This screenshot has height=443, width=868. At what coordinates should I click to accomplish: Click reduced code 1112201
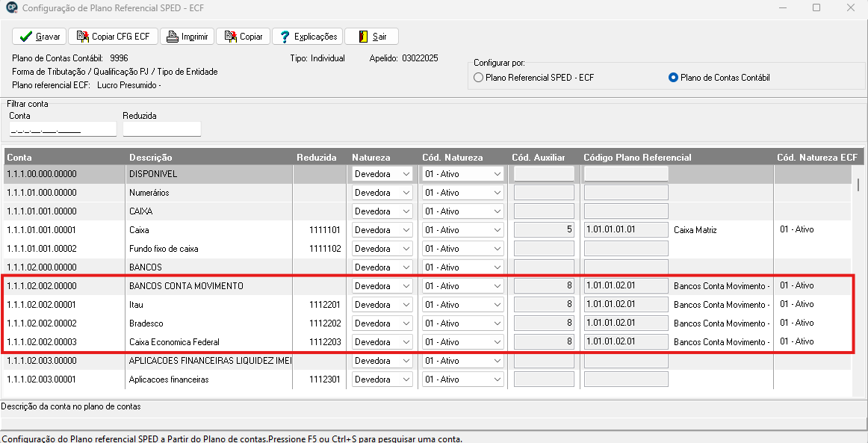[x=326, y=305]
